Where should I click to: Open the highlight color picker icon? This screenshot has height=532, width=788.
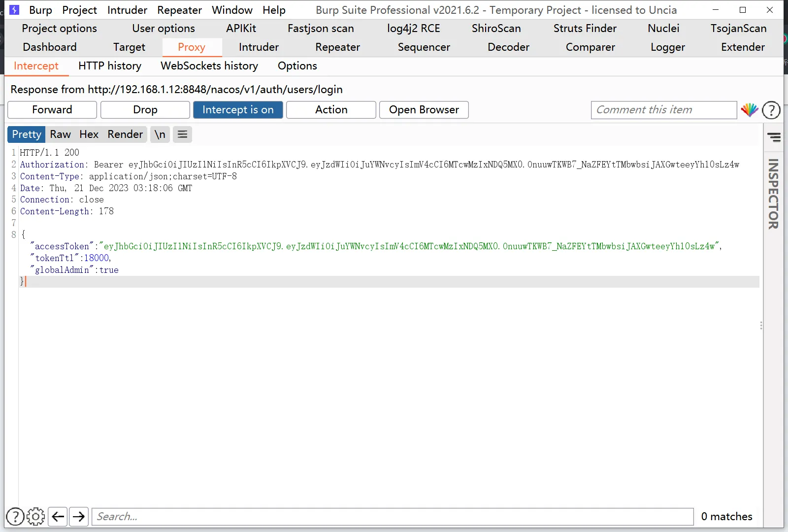(x=749, y=110)
